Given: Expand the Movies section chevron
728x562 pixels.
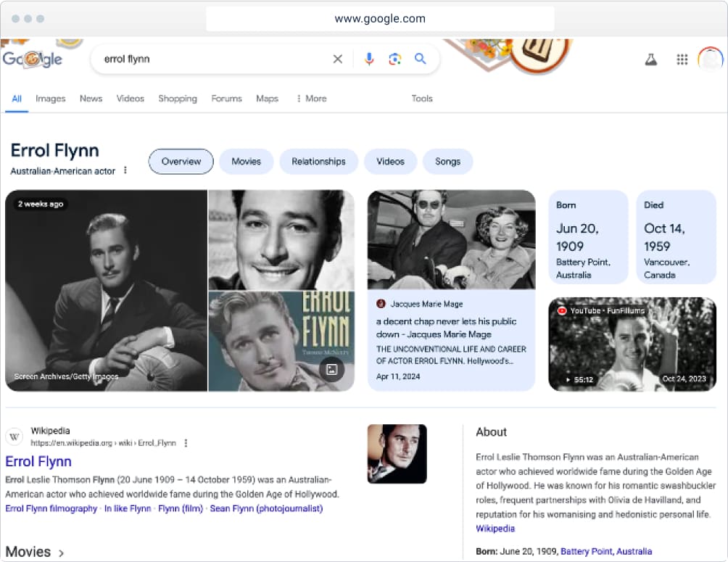Looking at the screenshot, I should 62,553.
